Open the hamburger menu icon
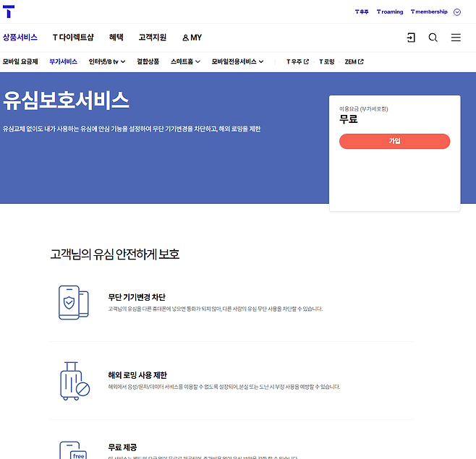 pos(456,38)
